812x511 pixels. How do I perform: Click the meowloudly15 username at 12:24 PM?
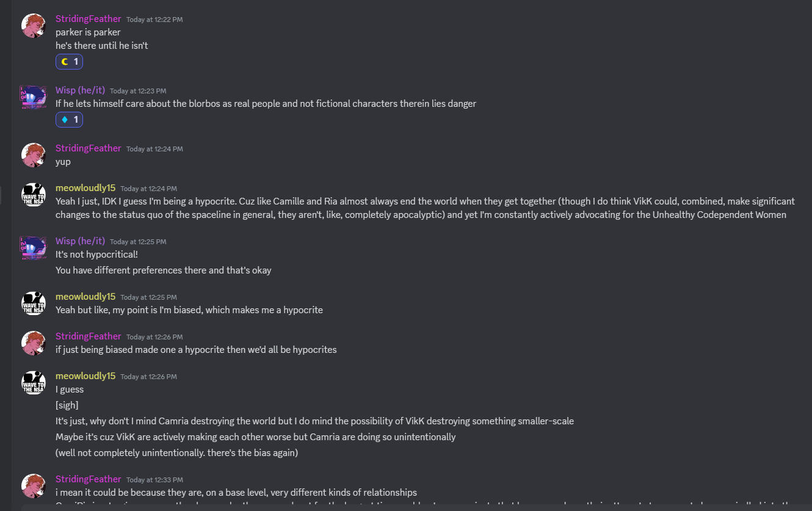[85, 188]
